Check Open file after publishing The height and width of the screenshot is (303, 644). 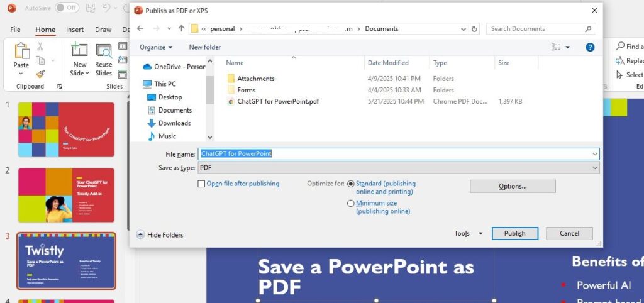tap(201, 184)
